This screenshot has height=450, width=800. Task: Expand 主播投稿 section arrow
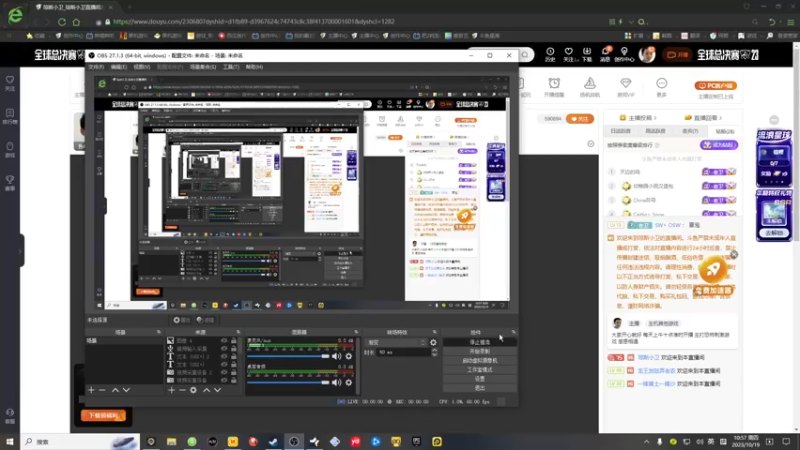[x=655, y=118]
